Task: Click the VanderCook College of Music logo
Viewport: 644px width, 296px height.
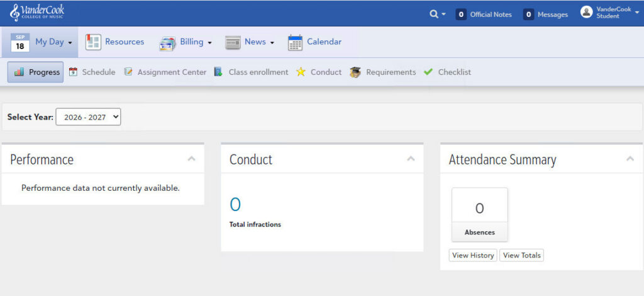Action: (x=37, y=13)
